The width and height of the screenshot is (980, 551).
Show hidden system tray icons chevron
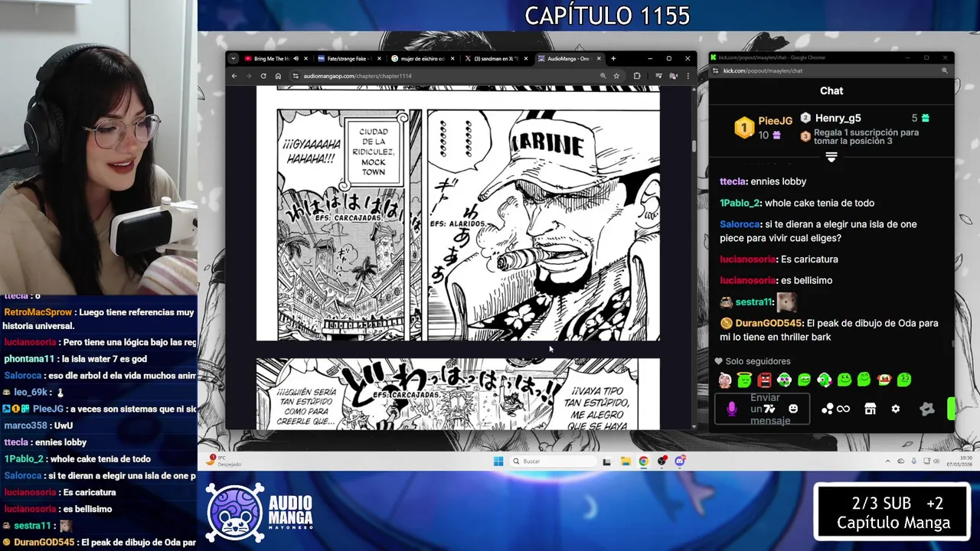[x=888, y=461]
